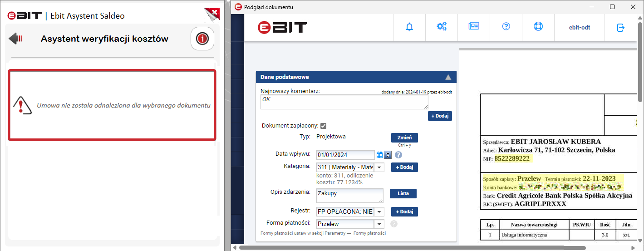This screenshot has width=644, height=251.
Task: Click the EBIT JAROSŁAW KUBERA seller name
Action: click(556, 142)
